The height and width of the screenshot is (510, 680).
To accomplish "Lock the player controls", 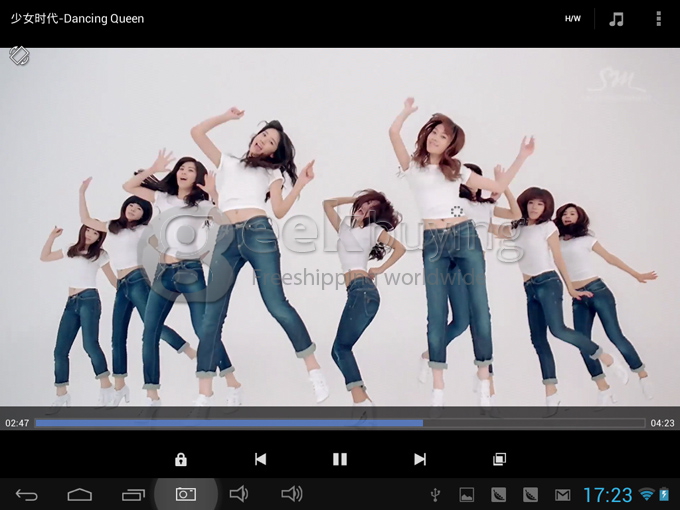I will tap(181, 459).
